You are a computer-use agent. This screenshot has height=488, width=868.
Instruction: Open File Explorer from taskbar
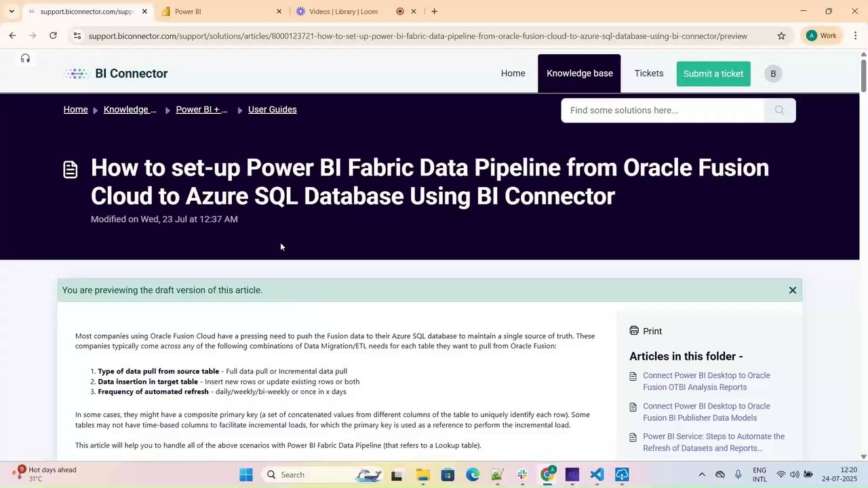click(x=422, y=474)
